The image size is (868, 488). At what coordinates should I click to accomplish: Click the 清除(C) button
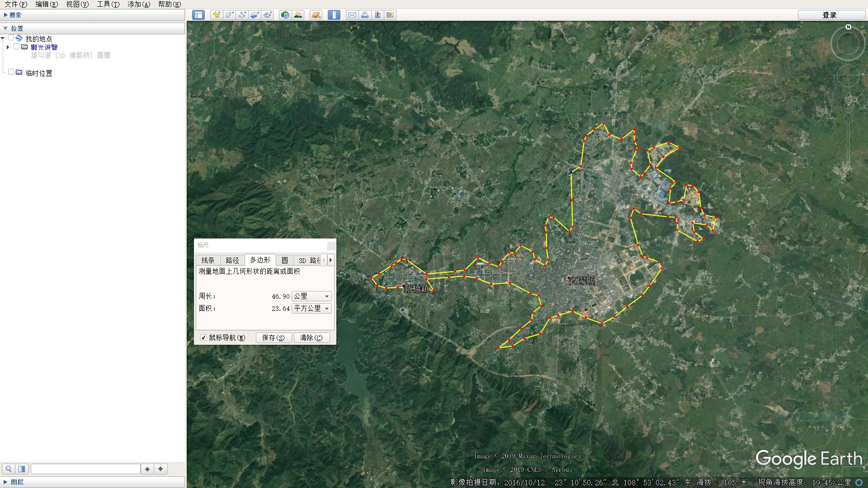coord(311,338)
